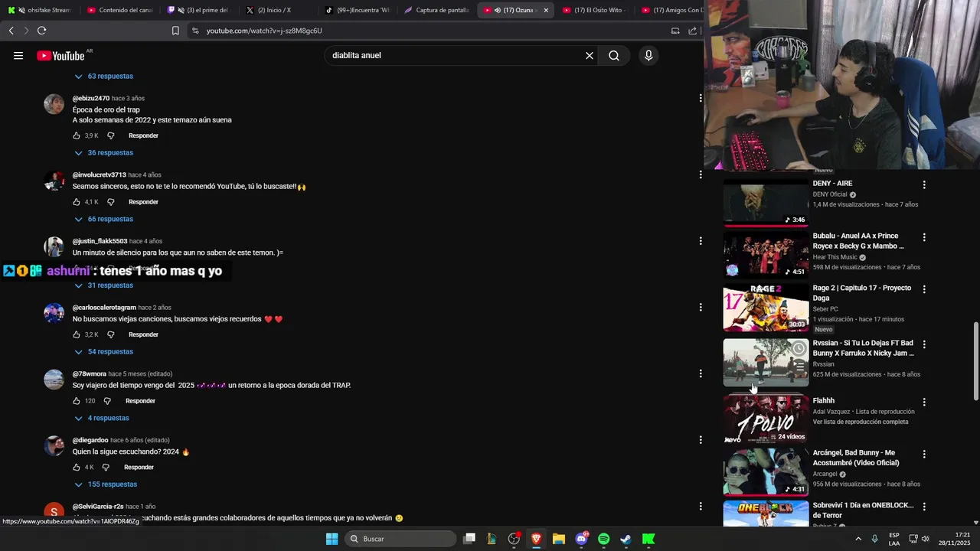The height and width of the screenshot is (551, 980).
Task: Open Spotify from the taskbar
Action: [x=603, y=539]
